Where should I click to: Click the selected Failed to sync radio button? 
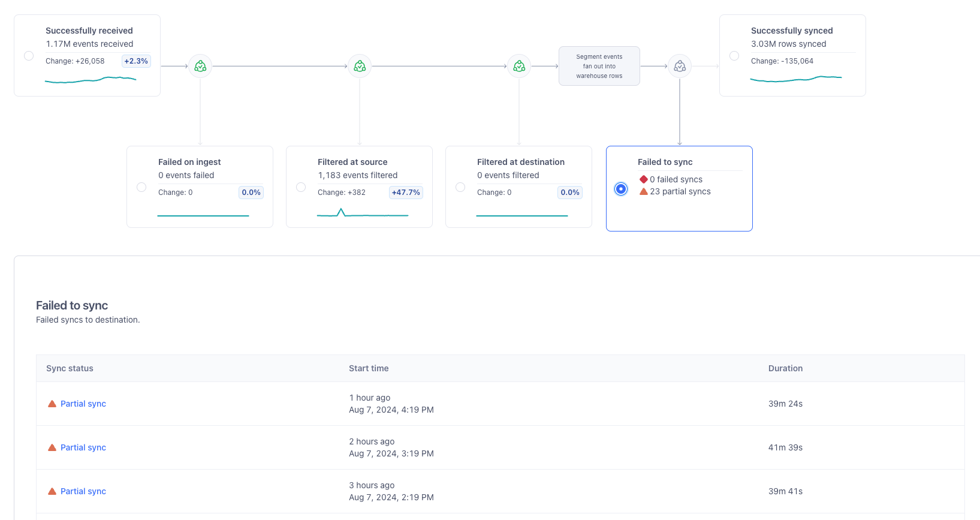621,189
